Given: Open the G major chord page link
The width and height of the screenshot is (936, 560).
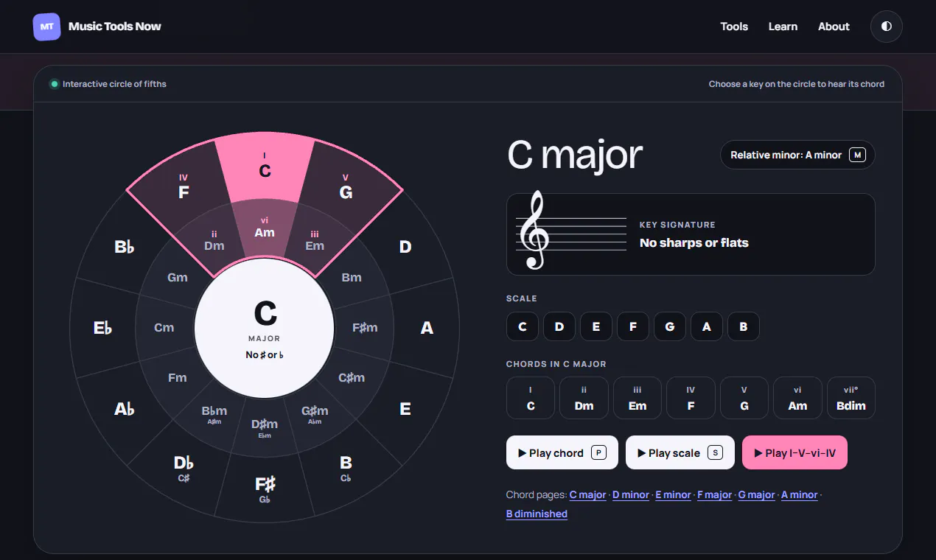Looking at the screenshot, I should [x=757, y=495].
